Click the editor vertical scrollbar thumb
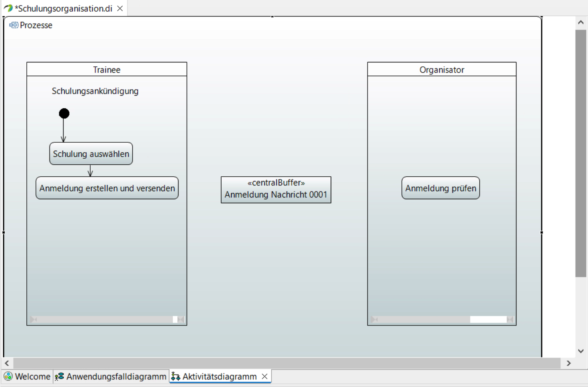 tap(581, 153)
